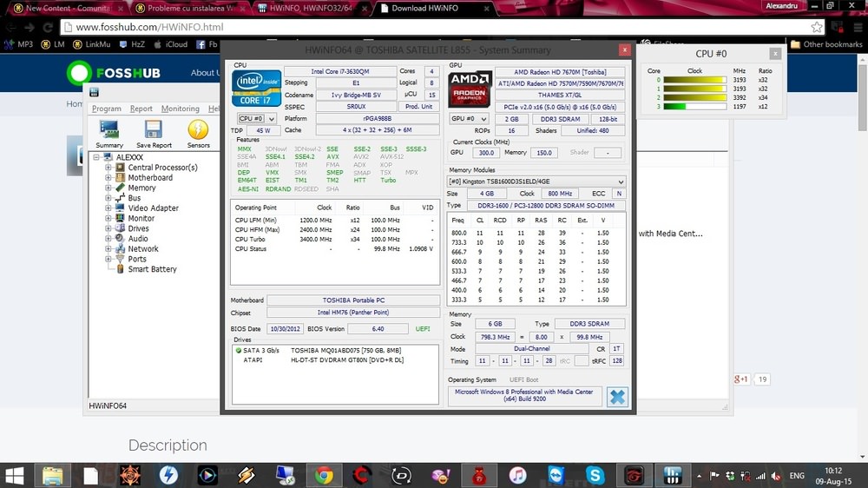868x488 pixels.
Task: Click the blue X close icon in System Summary
Action: 617,396
